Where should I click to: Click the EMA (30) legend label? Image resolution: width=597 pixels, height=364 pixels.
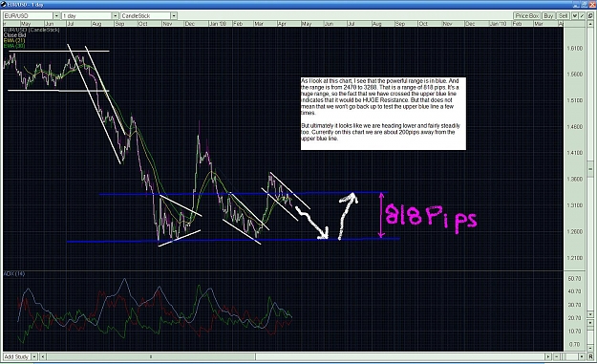pos(14,46)
